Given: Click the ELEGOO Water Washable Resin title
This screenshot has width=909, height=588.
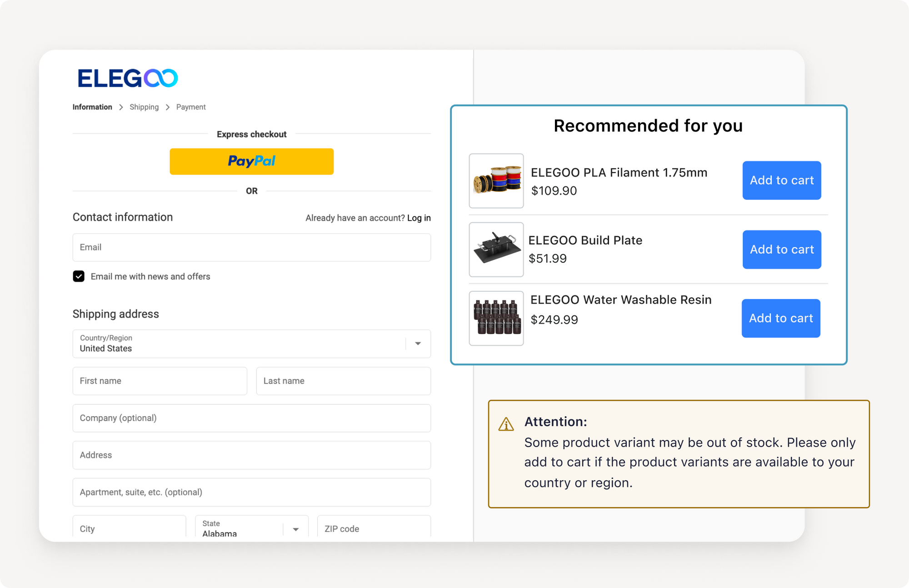Looking at the screenshot, I should 621,300.
